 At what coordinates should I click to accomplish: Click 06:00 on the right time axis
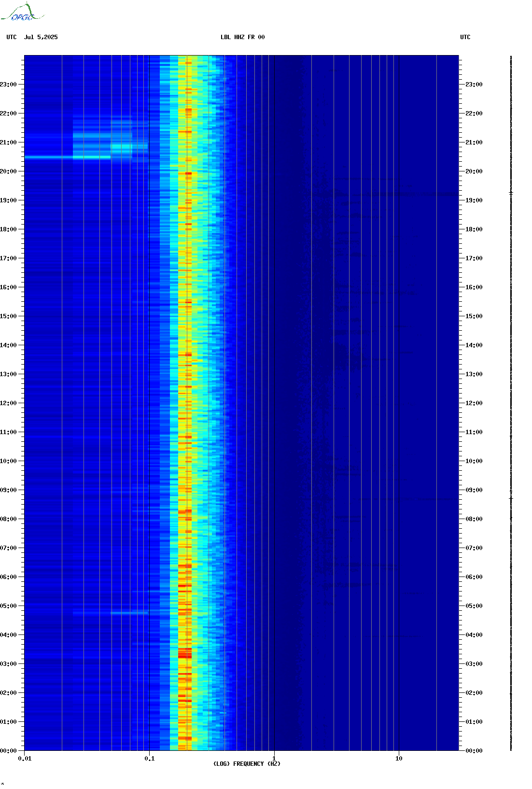tap(474, 577)
